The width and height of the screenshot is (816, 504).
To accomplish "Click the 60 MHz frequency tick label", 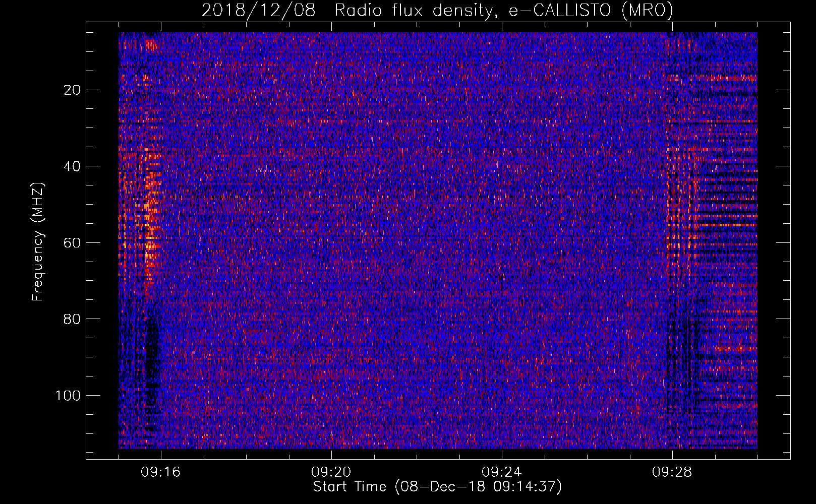I will click(x=73, y=243).
